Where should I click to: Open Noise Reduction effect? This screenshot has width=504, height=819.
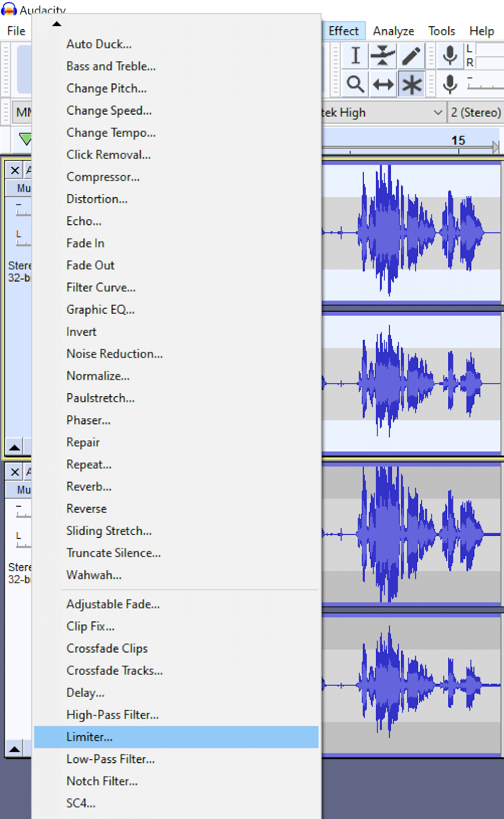(x=177, y=354)
